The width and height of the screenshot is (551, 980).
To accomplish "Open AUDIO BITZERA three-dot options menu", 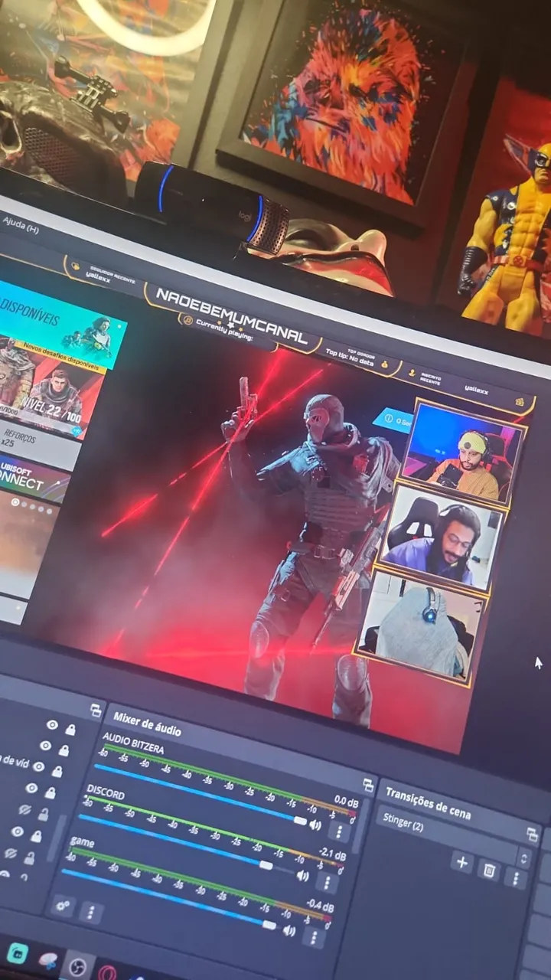I will (339, 831).
